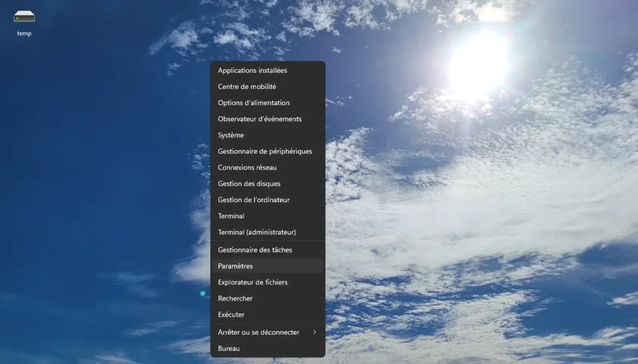Choose the Système entry

(268, 135)
